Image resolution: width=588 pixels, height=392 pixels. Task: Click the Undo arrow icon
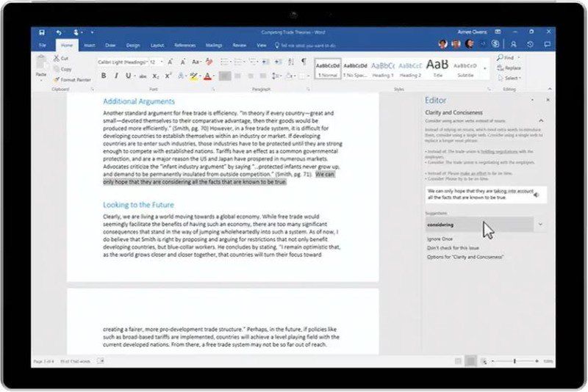pyautogui.click(x=59, y=32)
